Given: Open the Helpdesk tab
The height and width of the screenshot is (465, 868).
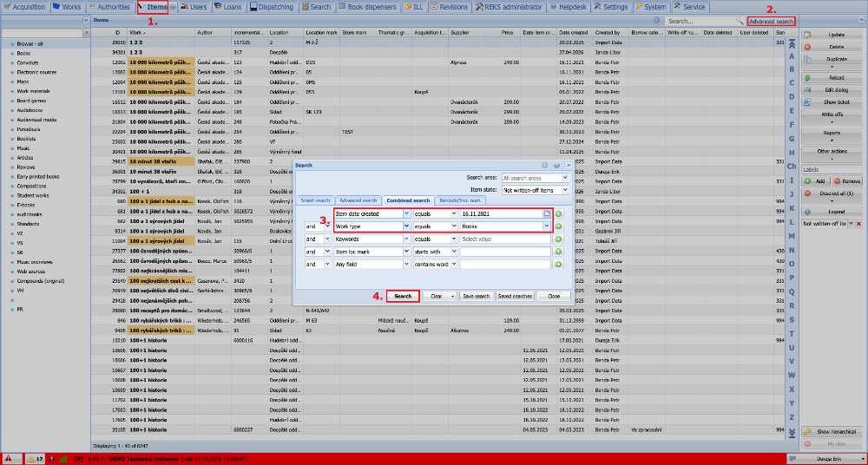Looking at the screenshot, I should point(569,7).
